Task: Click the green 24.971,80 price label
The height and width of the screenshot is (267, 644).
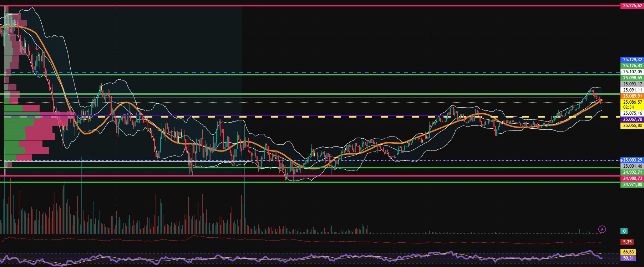Action: (x=632, y=184)
